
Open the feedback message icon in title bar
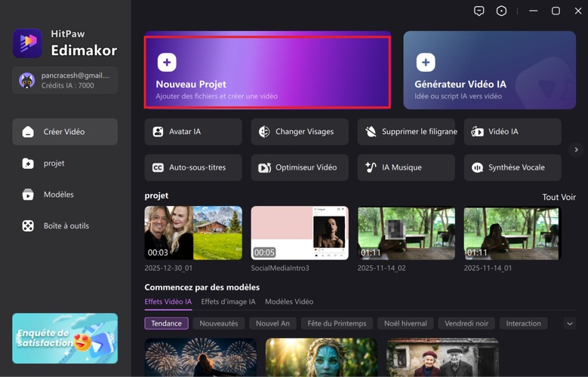[479, 11]
